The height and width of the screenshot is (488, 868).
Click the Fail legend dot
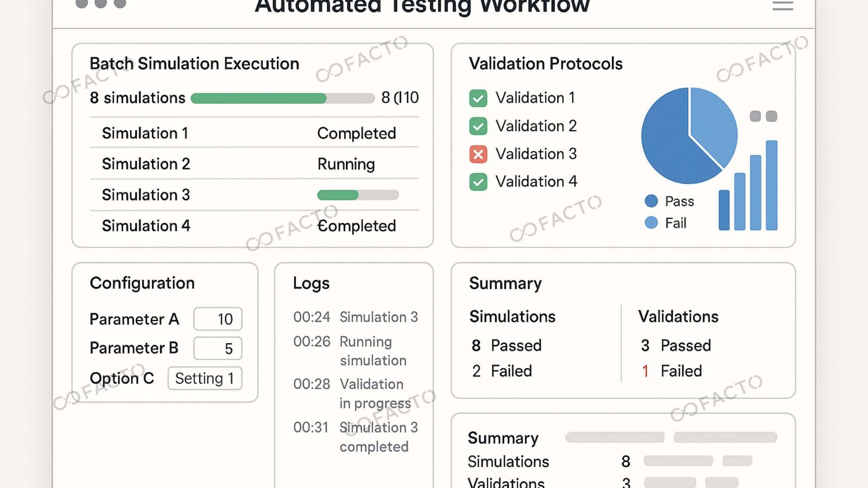pos(651,223)
